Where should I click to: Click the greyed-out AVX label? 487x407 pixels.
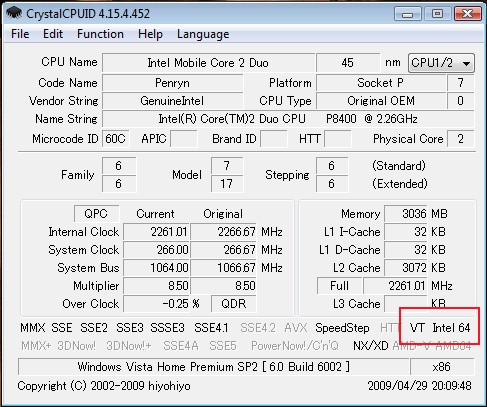(296, 328)
